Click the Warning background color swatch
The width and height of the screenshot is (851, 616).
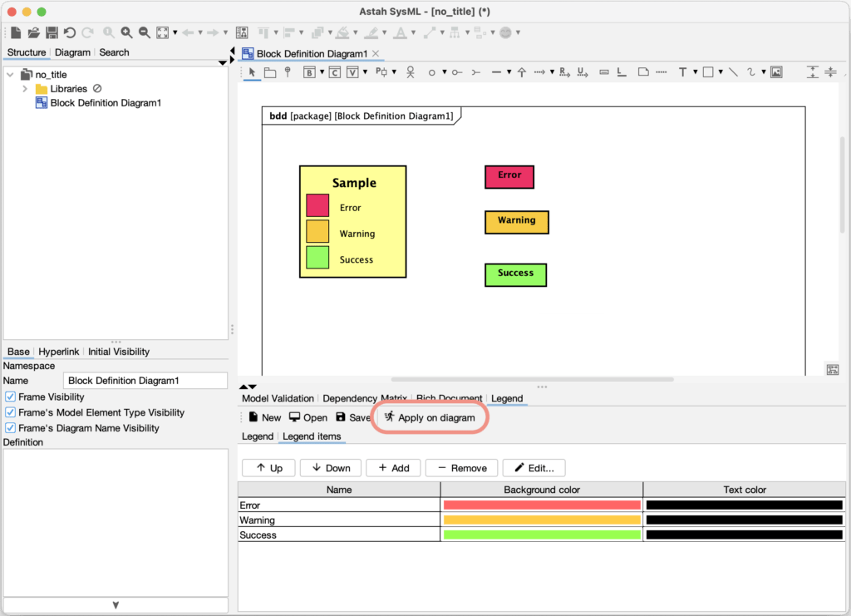pyautogui.click(x=542, y=520)
